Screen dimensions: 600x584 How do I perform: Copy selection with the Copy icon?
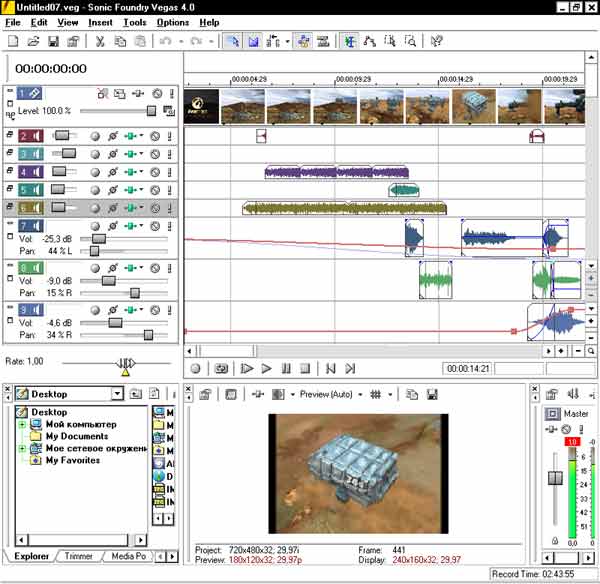[x=120, y=41]
